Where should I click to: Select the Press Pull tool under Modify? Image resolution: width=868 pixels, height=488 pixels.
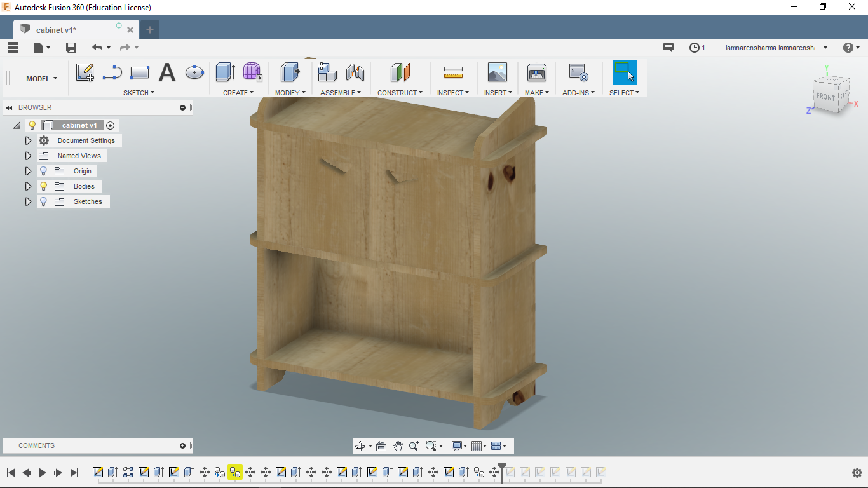pyautogui.click(x=290, y=72)
